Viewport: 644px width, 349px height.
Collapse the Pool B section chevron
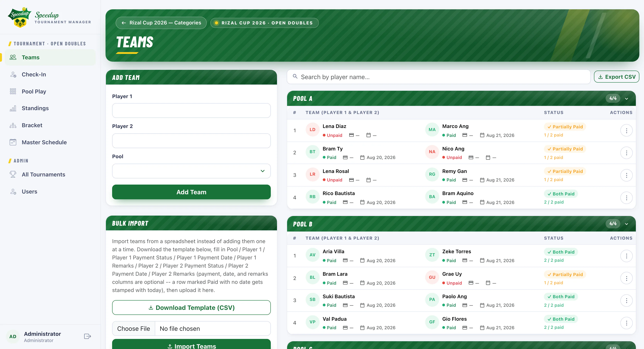coord(627,224)
